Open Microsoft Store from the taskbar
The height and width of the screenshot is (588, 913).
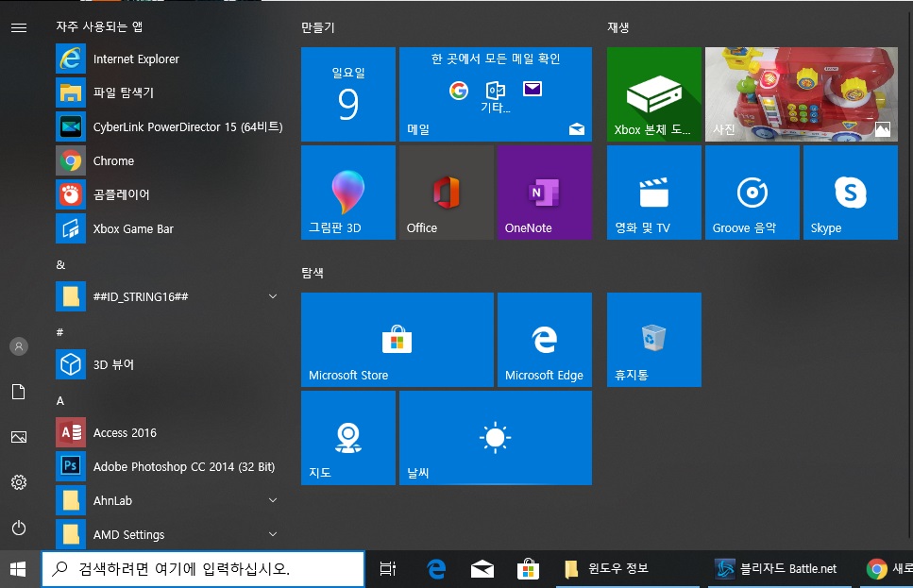[528, 569]
